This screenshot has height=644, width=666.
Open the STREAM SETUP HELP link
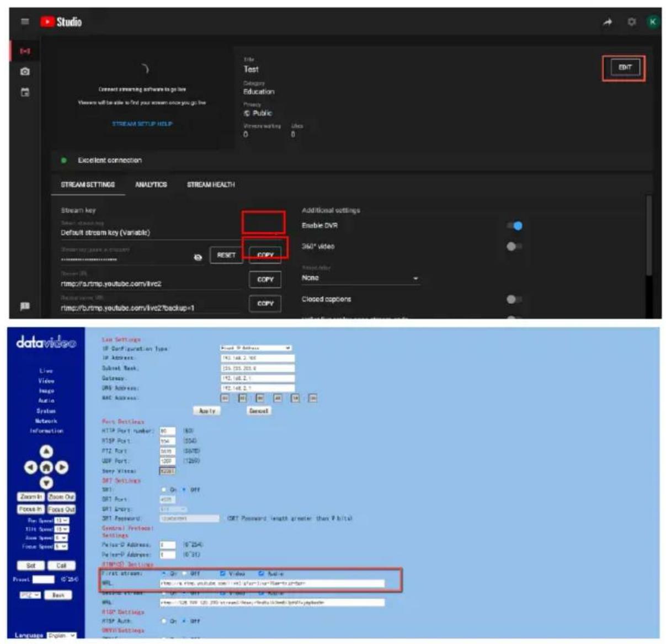tap(142, 124)
